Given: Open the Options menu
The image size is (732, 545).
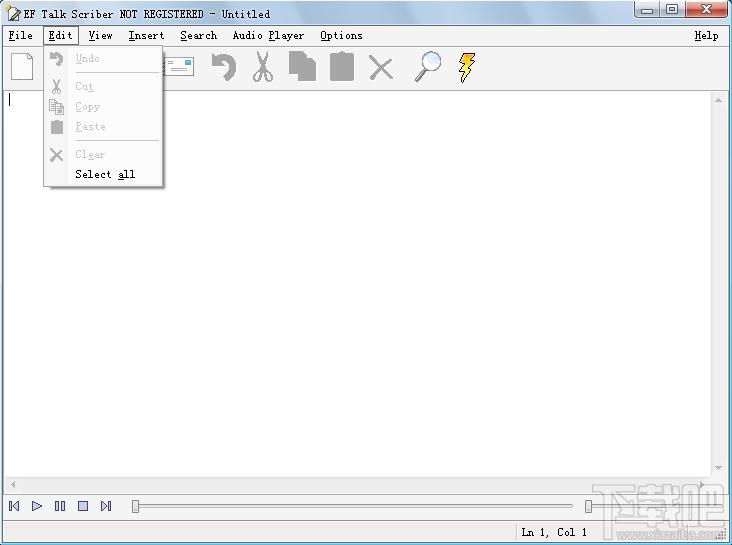Looking at the screenshot, I should (341, 35).
